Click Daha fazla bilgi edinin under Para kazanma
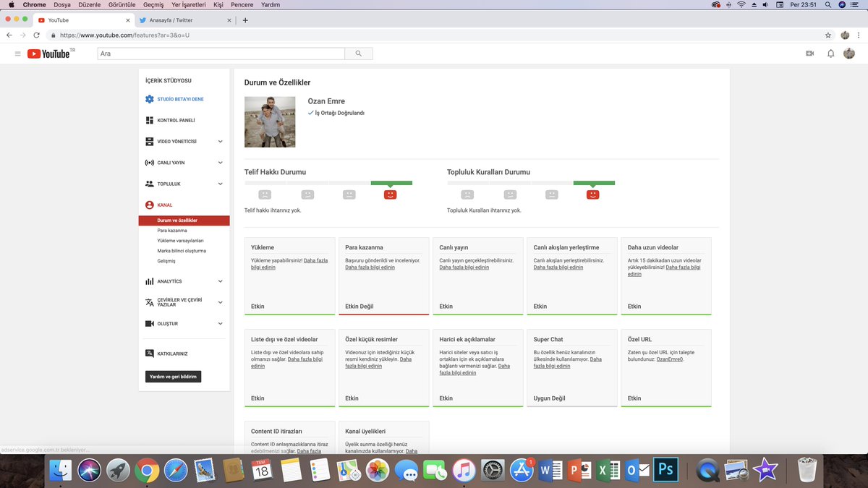 pyautogui.click(x=370, y=267)
